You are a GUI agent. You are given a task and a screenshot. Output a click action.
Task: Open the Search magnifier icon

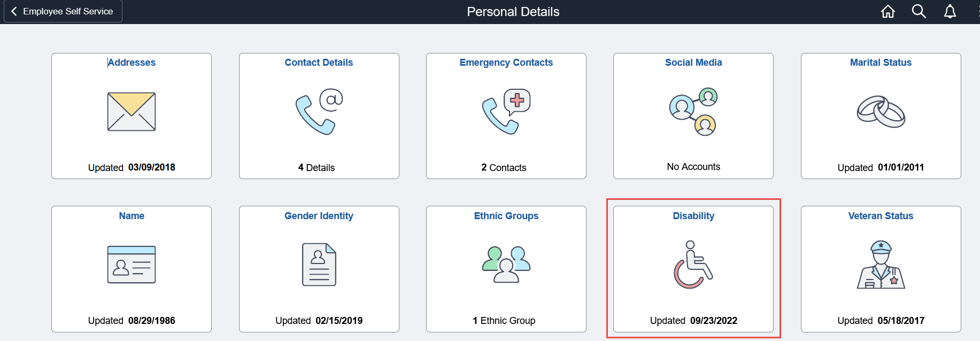[919, 11]
